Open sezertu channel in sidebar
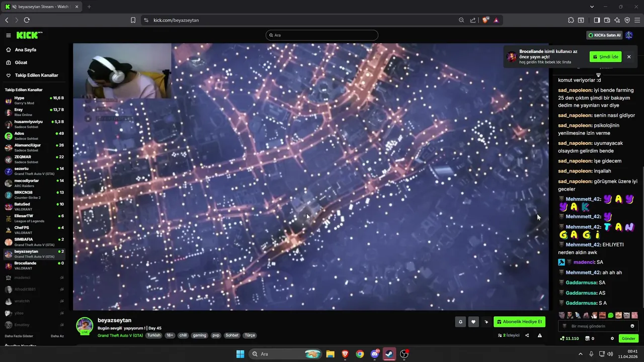The width and height of the screenshot is (644, 362). click(x=34, y=171)
